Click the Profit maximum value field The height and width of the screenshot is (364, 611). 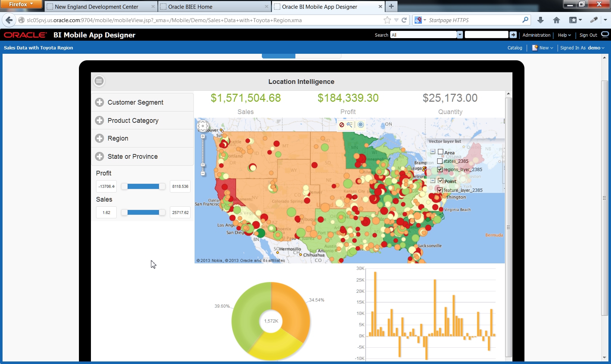[x=180, y=186]
